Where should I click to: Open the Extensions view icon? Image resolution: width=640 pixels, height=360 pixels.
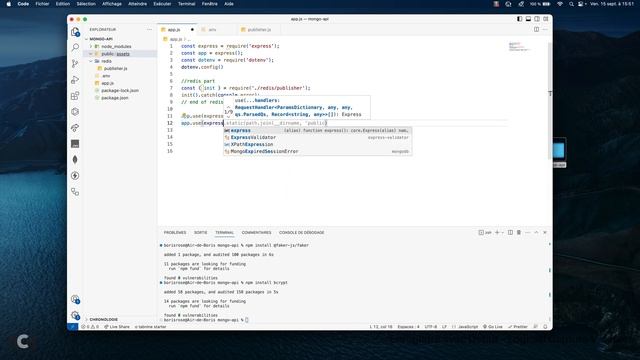coord(75,96)
